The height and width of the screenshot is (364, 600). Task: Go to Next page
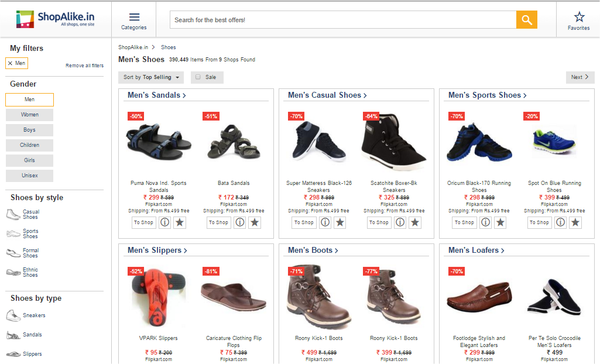pos(580,77)
